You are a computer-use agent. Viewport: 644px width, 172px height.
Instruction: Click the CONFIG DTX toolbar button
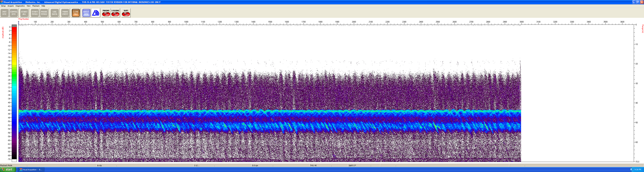coord(14,13)
